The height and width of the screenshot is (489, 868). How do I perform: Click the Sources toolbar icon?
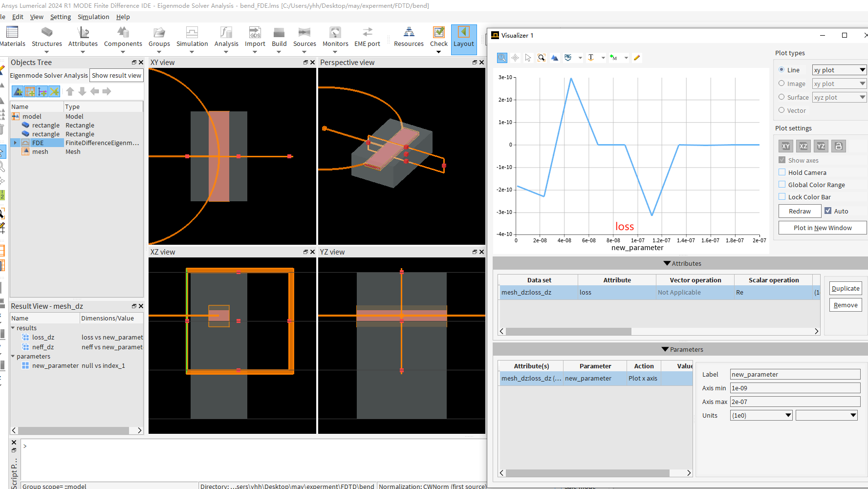pyautogui.click(x=304, y=33)
